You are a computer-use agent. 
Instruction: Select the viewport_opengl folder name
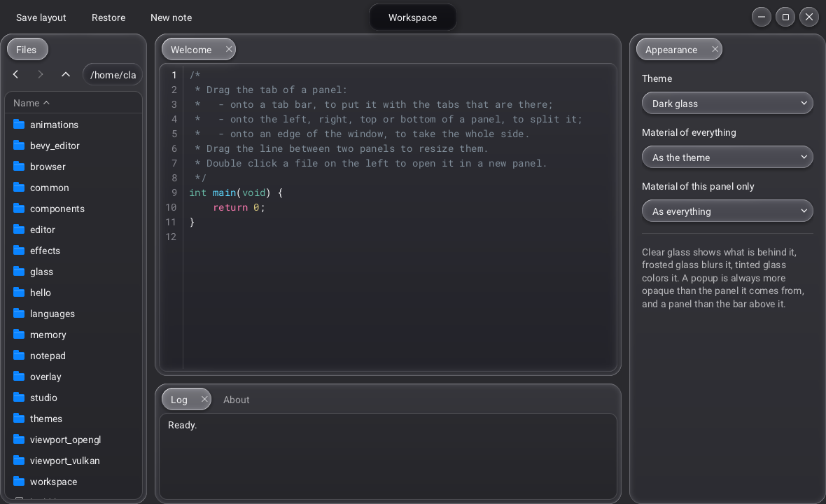65,440
